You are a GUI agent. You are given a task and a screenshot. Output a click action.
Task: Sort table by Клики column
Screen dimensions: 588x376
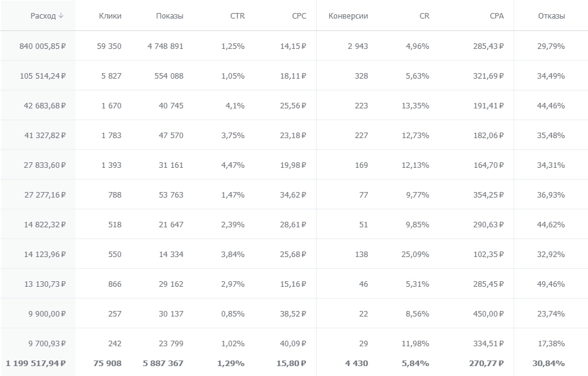point(110,16)
